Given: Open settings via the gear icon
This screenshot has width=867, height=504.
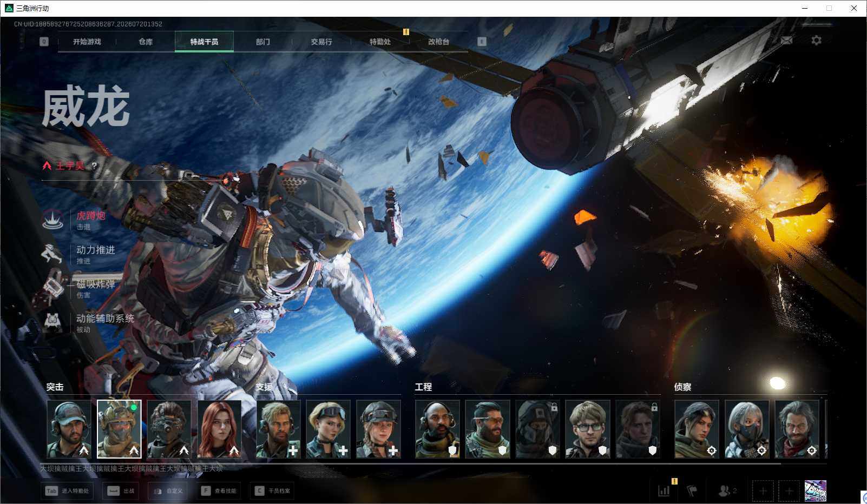Looking at the screenshot, I should coord(816,41).
